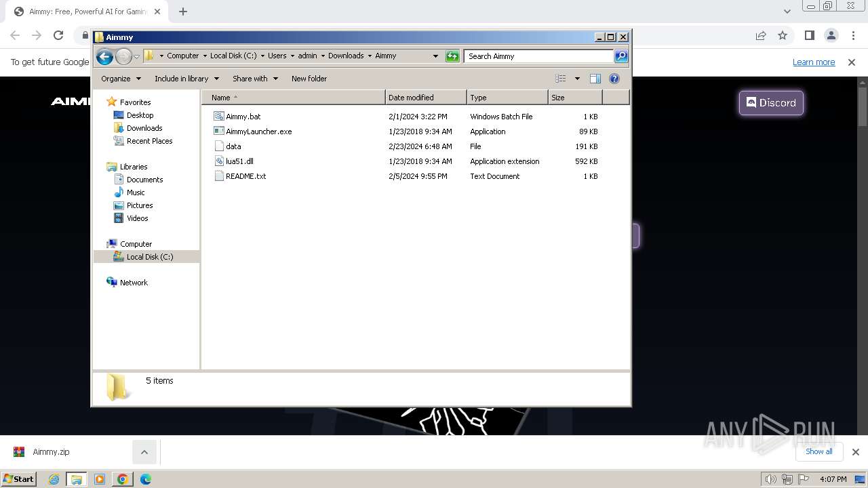
Task: Click the README.txt file name
Action: pyautogui.click(x=245, y=176)
